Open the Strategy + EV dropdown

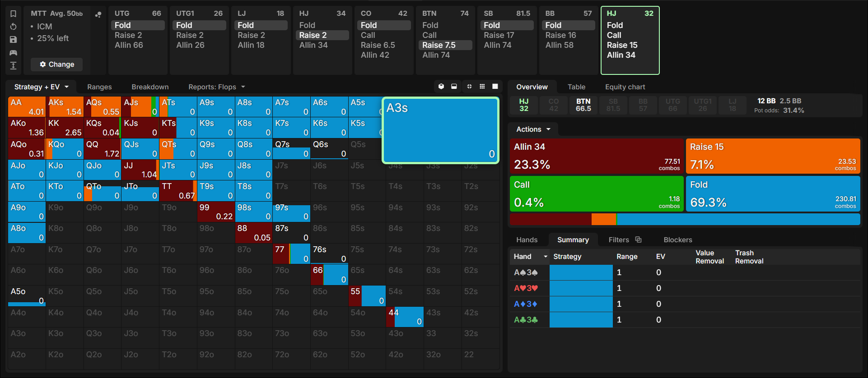42,87
